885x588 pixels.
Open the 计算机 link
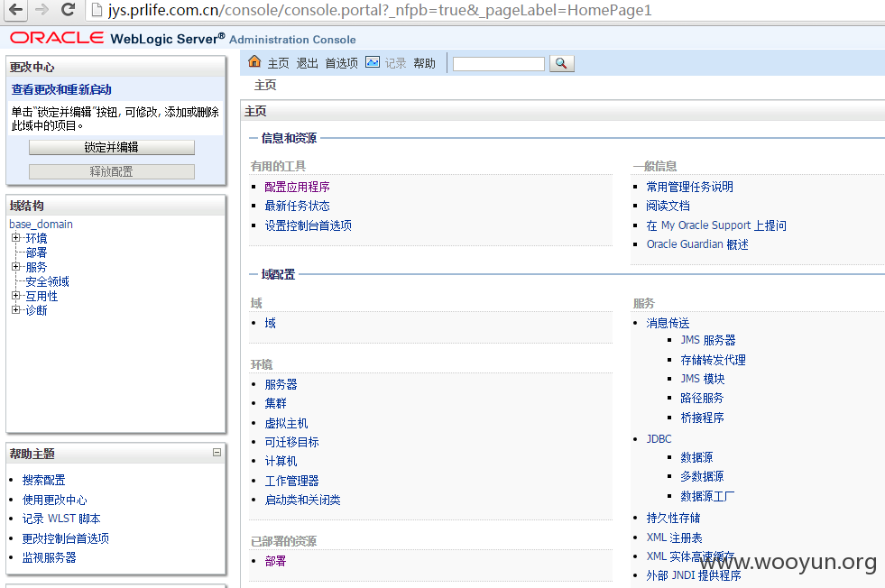281,461
